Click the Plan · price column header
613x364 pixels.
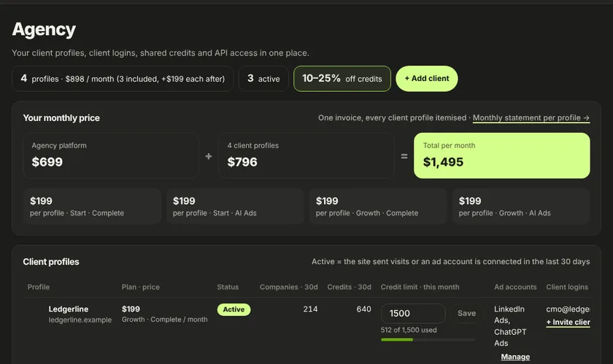click(x=141, y=287)
